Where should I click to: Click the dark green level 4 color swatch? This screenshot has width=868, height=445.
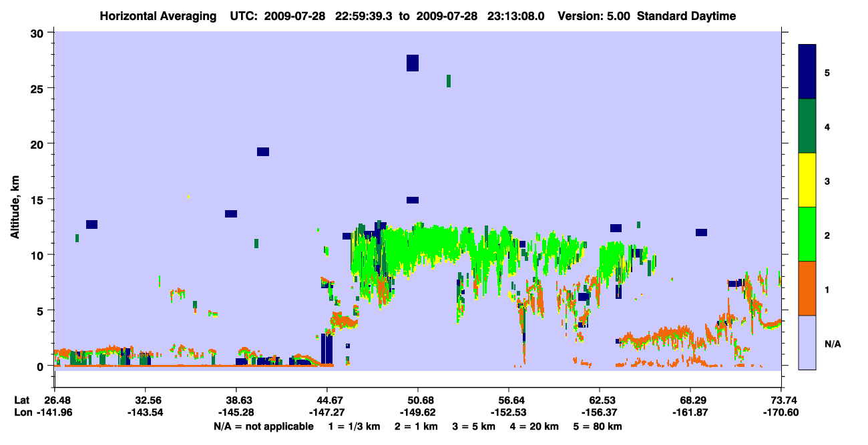(x=807, y=126)
